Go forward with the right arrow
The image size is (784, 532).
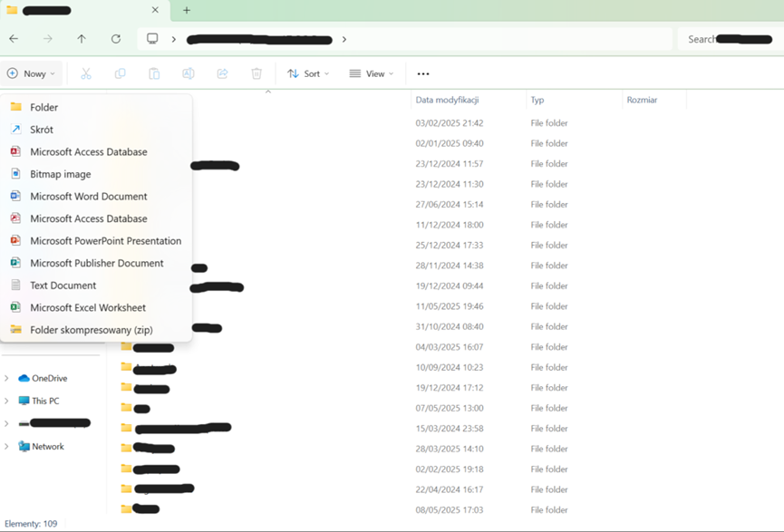(48, 39)
